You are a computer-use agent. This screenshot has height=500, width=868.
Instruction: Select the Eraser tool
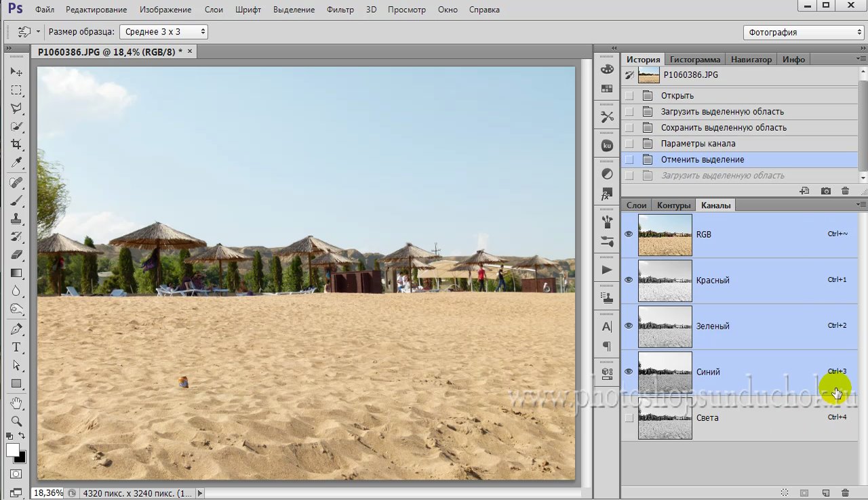pos(16,255)
